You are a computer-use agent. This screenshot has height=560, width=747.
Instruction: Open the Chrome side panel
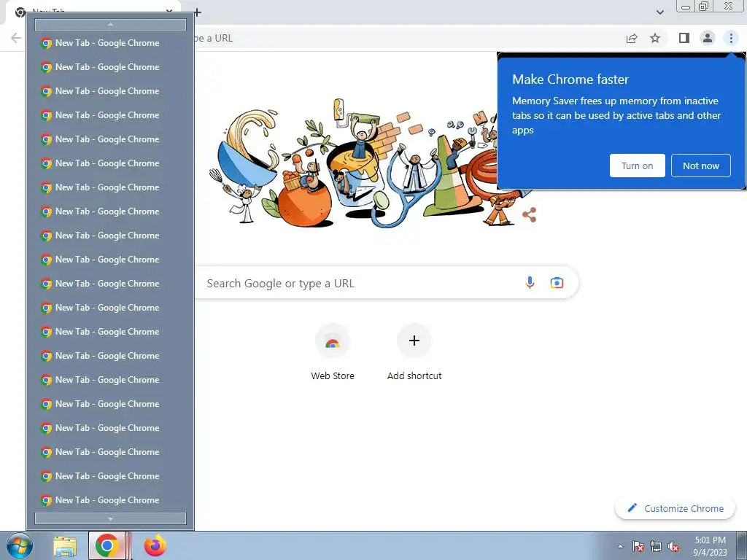coord(684,38)
